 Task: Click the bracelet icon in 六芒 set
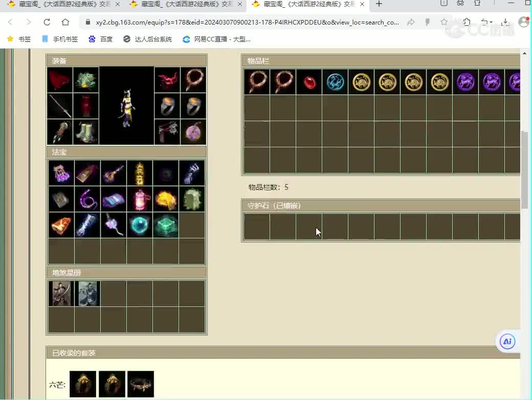[x=141, y=384]
